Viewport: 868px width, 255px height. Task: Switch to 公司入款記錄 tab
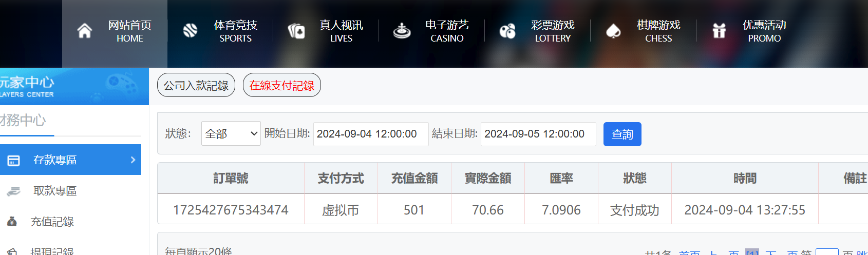click(x=196, y=85)
